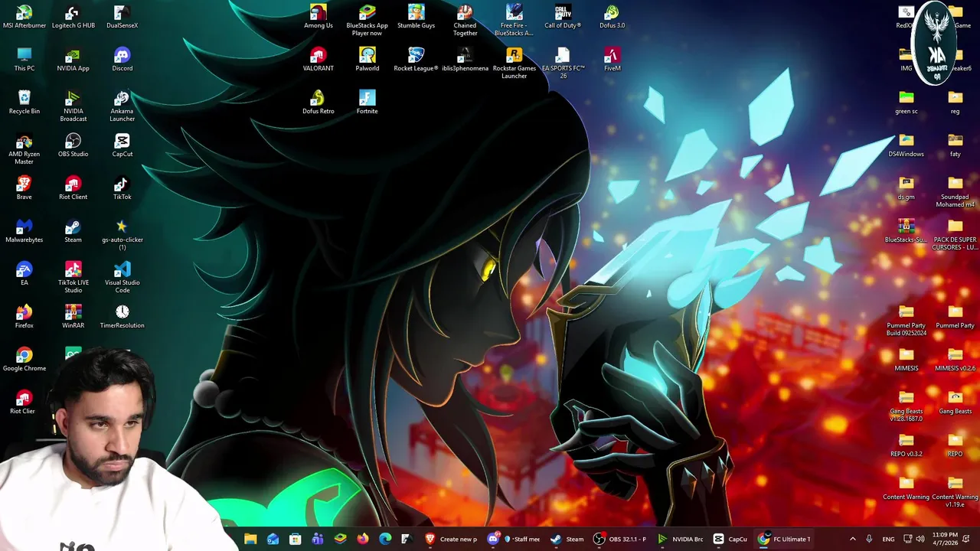
Task: Select the Content Warning v1.19.e folder
Action: pyautogui.click(x=955, y=492)
